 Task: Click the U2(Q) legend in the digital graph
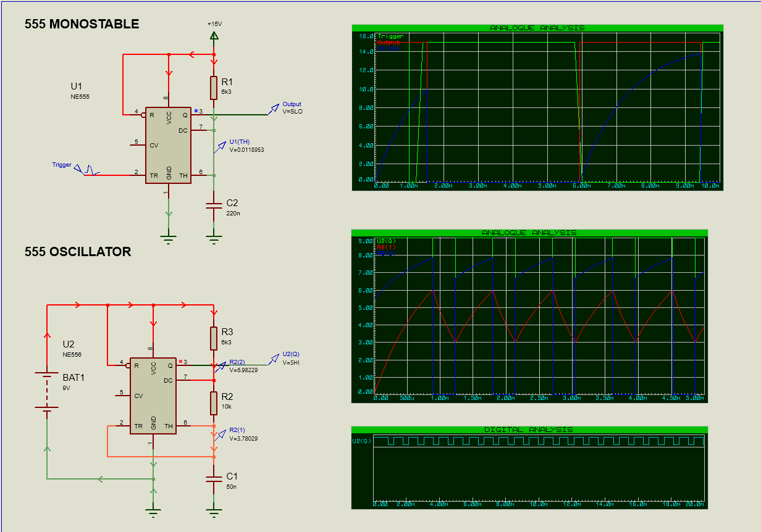363,439
